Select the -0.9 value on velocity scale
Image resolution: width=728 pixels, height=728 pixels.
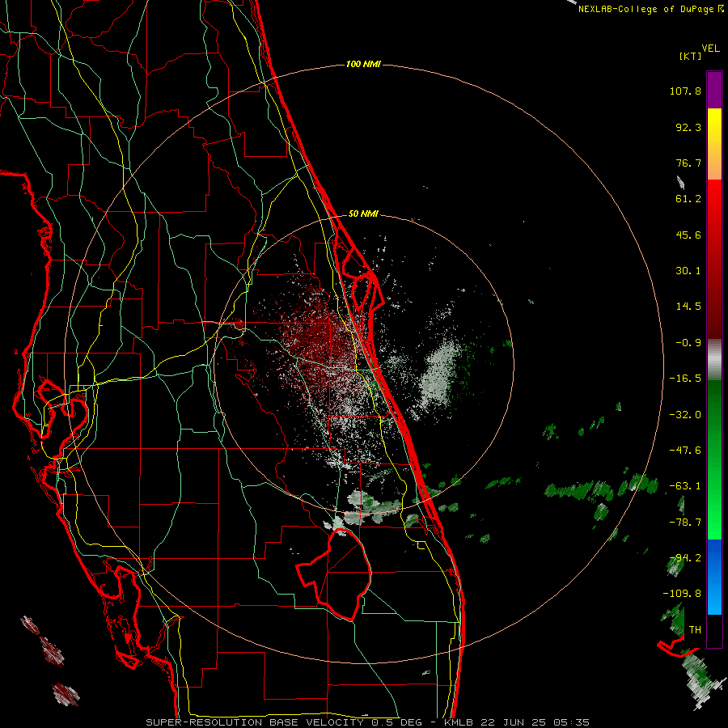click(x=688, y=343)
